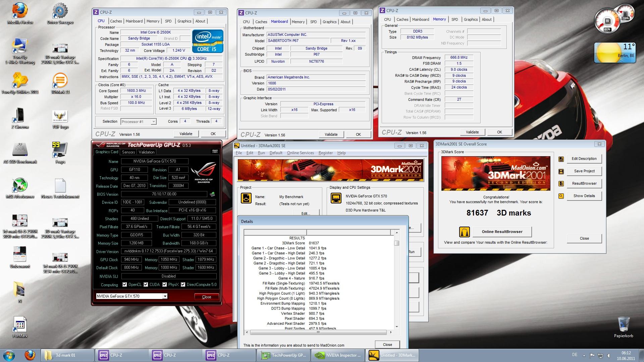Image resolution: width=644 pixels, height=362 pixels.
Task: Click Close button in GPU-Z
Action: [207, 297]
